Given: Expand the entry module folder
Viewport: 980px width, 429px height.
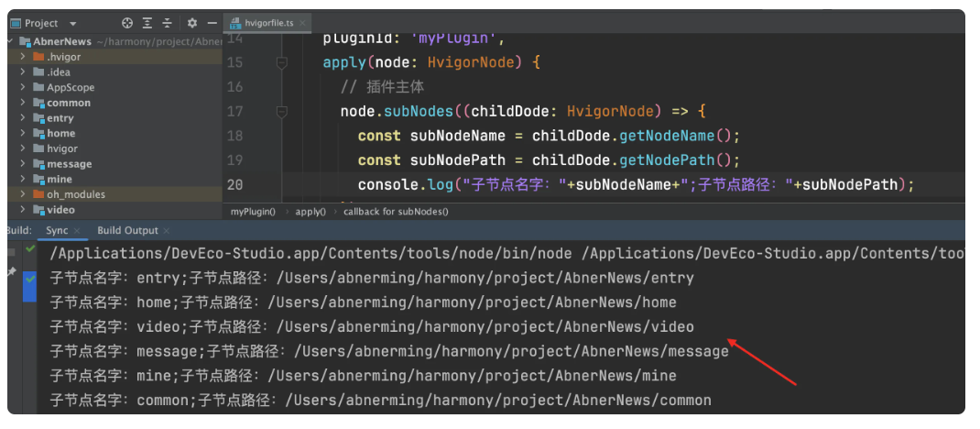Looking at the screenshot, I should coord(22,118).
